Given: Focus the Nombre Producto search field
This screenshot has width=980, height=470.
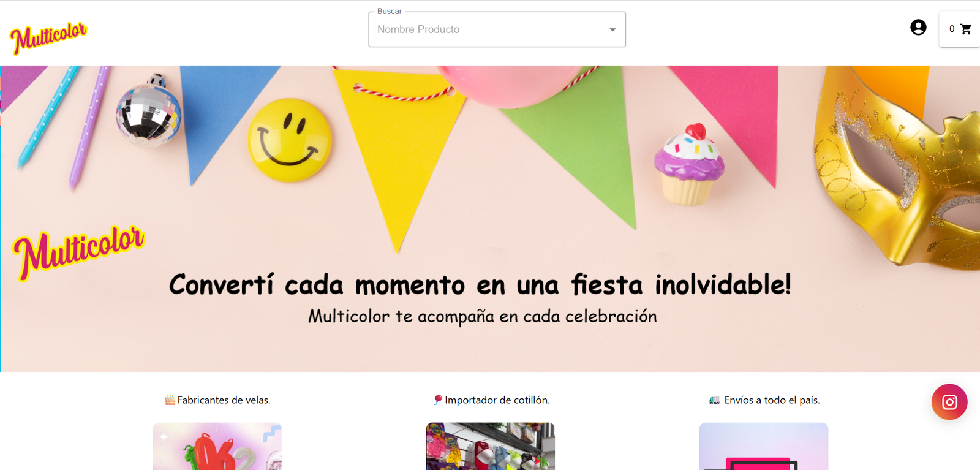Looking at the screenshot, I should [484, 29].
